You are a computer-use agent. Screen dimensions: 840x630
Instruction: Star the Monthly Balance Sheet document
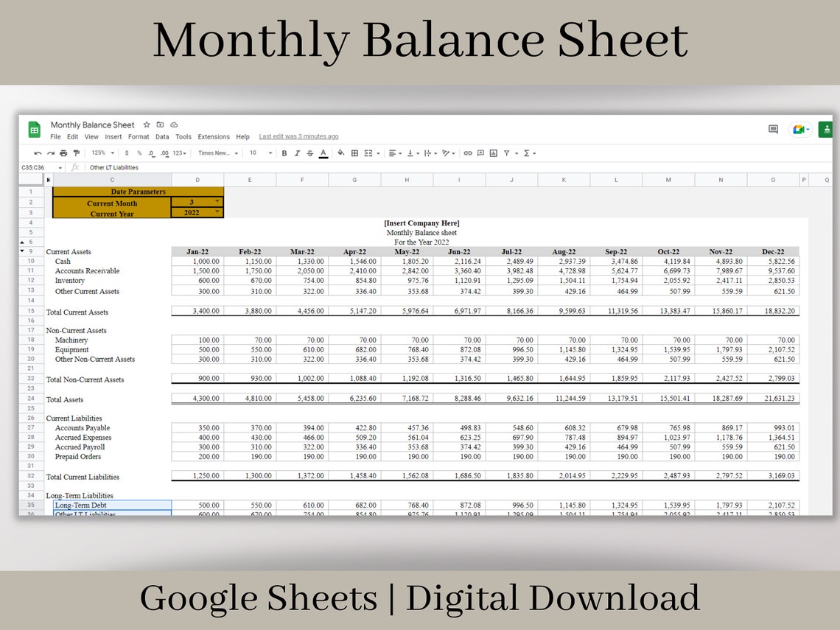[x=147, y=125]
